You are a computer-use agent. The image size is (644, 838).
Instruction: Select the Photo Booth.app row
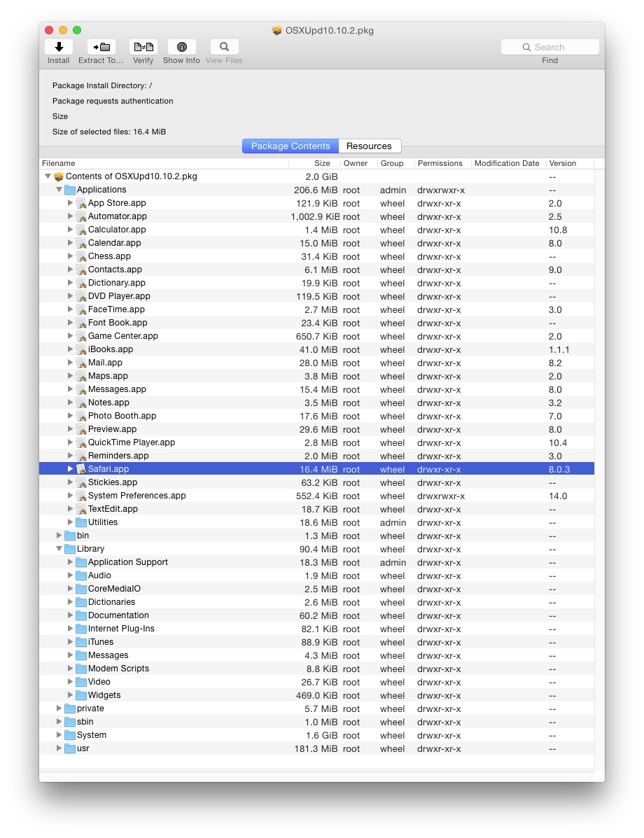316,416
